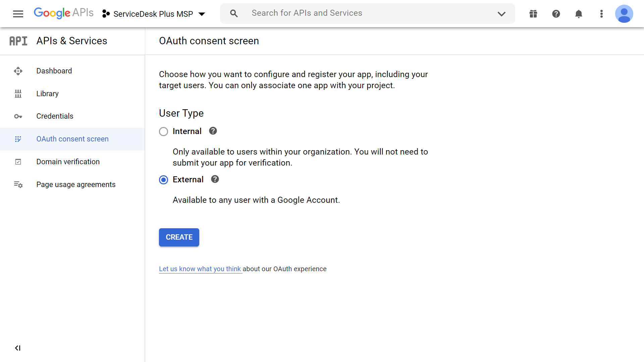The image size is (644, 362).
Task: Click the help icon next to Internal
Action: [x=213, y=131]
